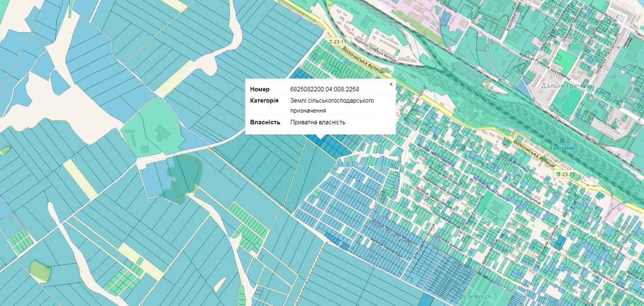Click the Гречани railway station icon
Screen dimensions: 644x306
(x=561, y=141)
